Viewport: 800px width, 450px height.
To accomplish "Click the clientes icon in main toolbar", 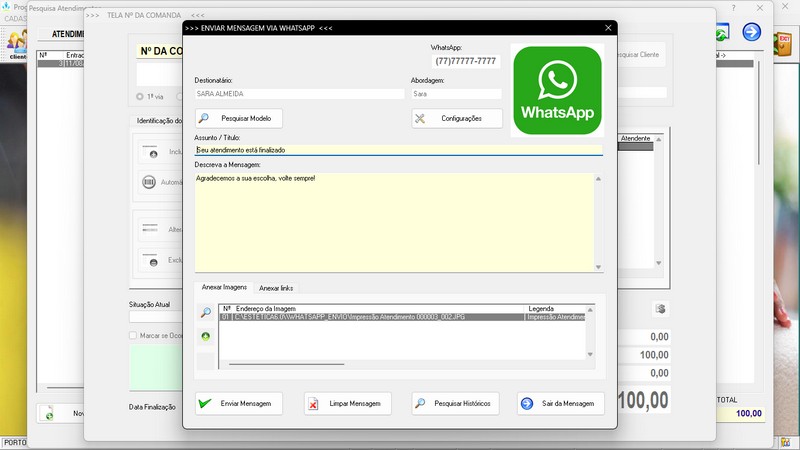I will click(17, 45).
